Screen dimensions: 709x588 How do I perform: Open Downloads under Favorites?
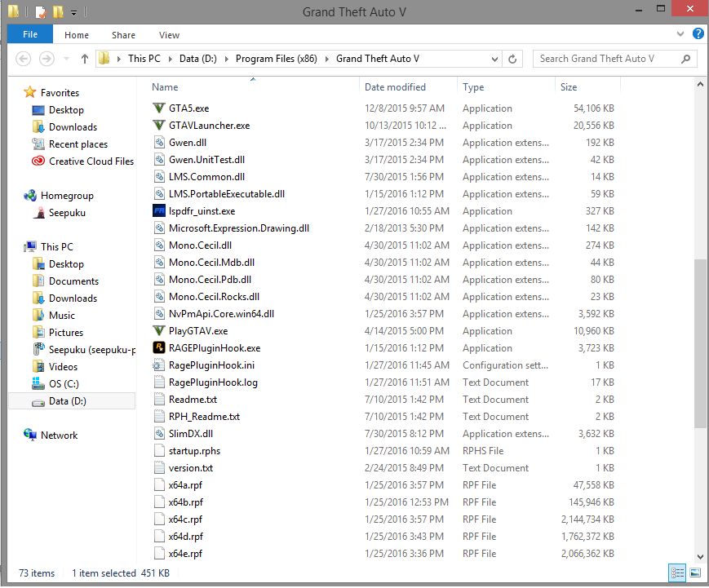[x=74, y=126]
